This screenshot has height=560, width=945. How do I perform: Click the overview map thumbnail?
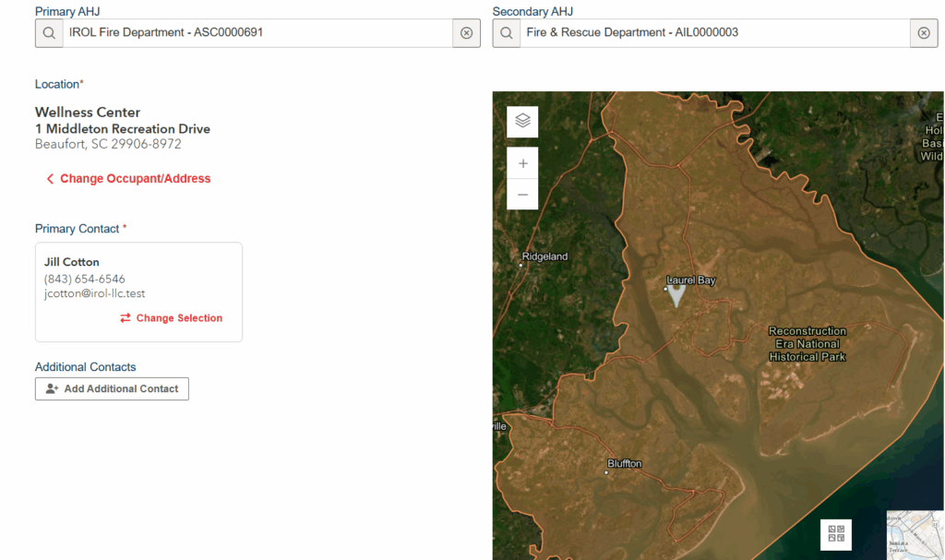pyautogui.click(x=915, y=535)
